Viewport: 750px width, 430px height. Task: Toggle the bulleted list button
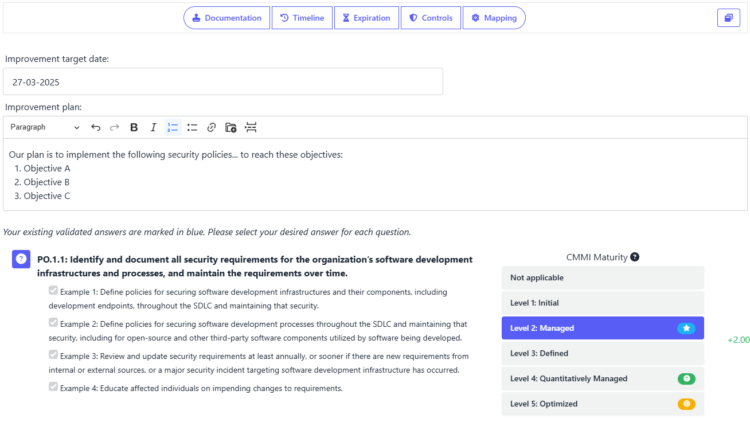[192, 127]
